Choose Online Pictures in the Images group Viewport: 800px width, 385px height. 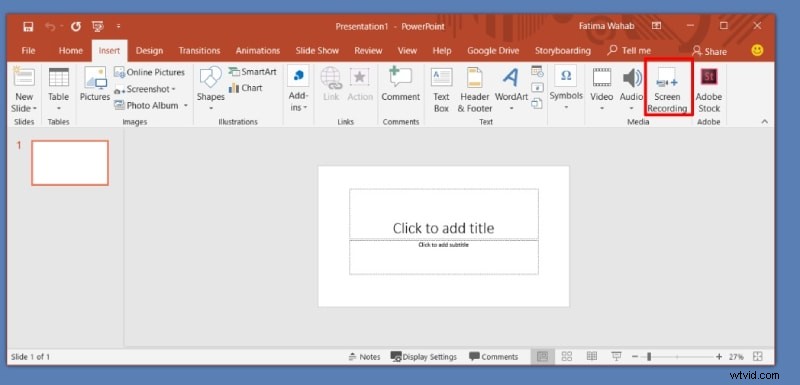[x=149, y=72]
